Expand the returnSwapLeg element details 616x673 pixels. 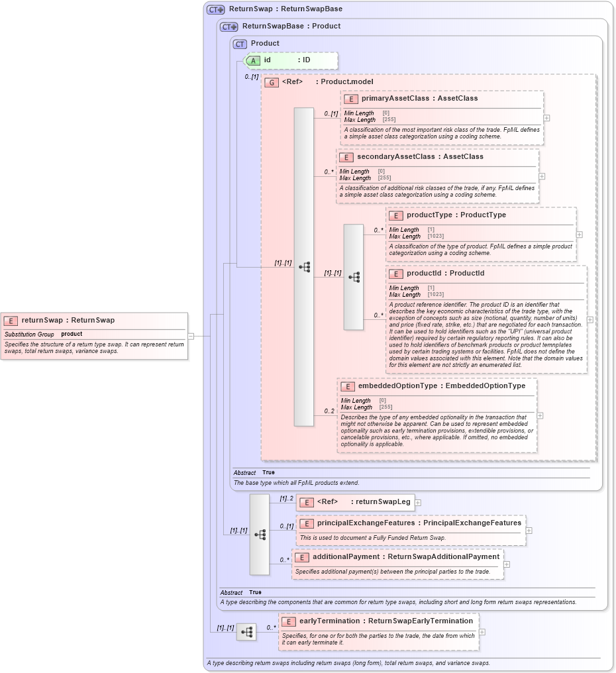[x=418, y=502]
